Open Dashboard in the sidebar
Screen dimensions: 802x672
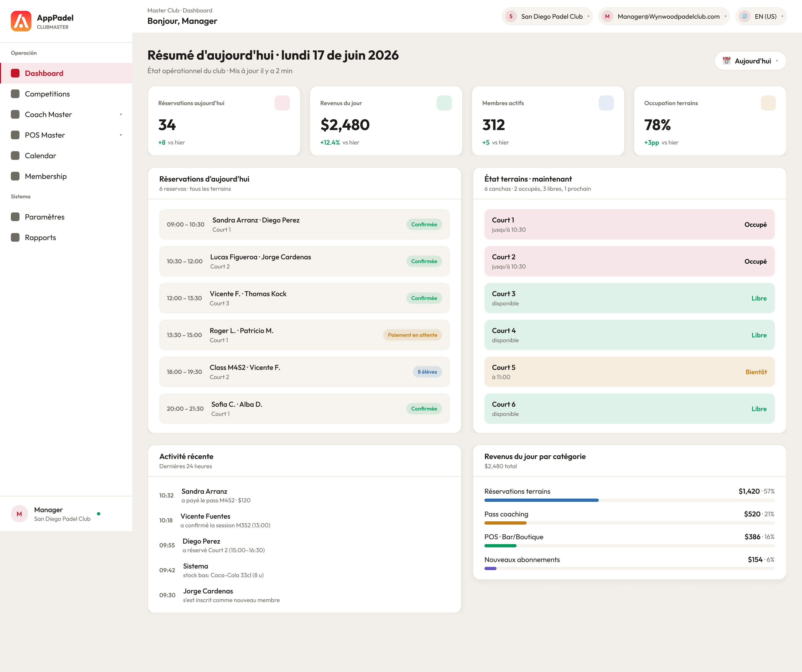(66, 73)
